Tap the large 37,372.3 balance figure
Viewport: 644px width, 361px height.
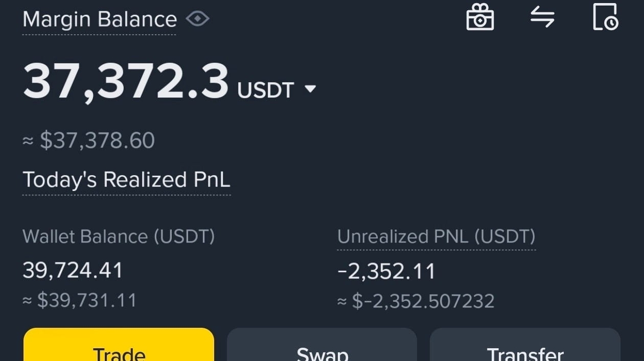[x=126, y=82]
